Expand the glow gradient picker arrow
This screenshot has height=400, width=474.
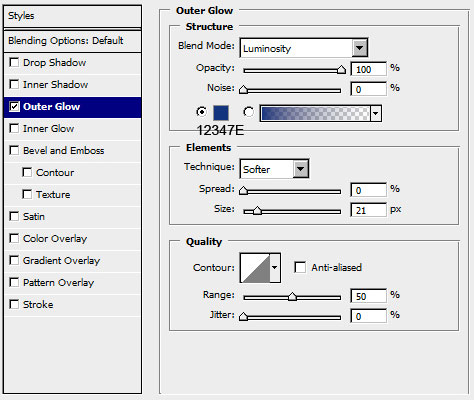pos(376,113)
